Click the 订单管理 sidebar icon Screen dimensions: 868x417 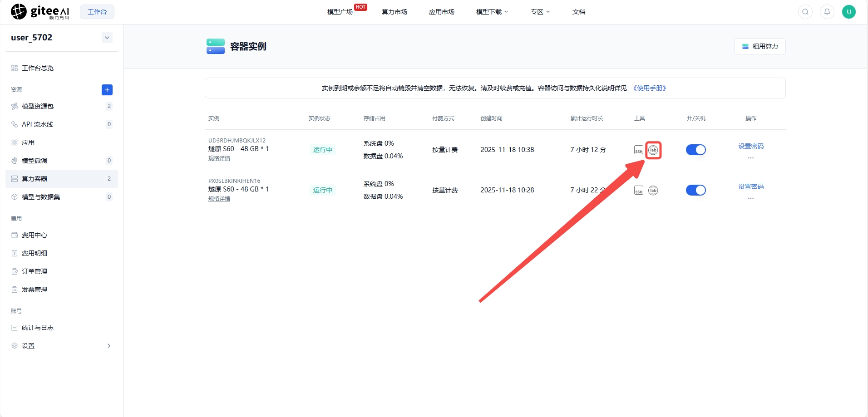pyautogui.click(x=15, y=271)
